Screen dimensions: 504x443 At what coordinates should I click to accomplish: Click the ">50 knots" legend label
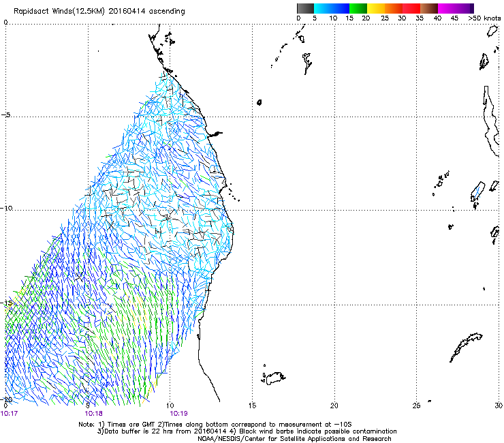(484, 18)
